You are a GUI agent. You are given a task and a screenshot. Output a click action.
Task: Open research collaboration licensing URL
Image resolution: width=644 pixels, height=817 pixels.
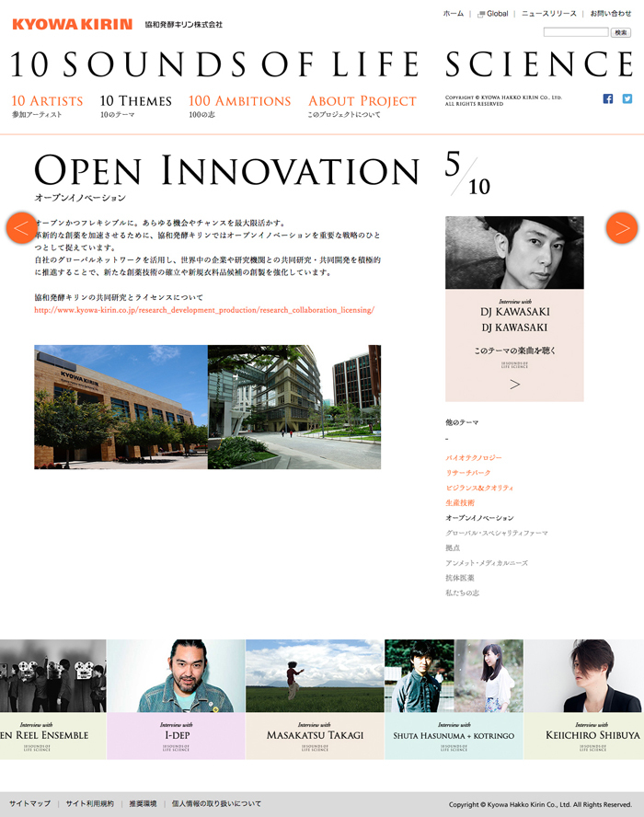[204, 310]
